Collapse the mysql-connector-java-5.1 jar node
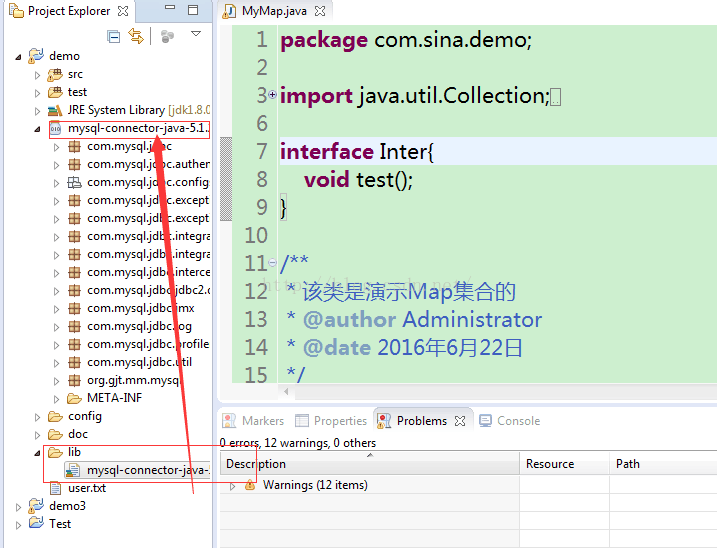Screen dimensions: 717x548 coord(37,130)
